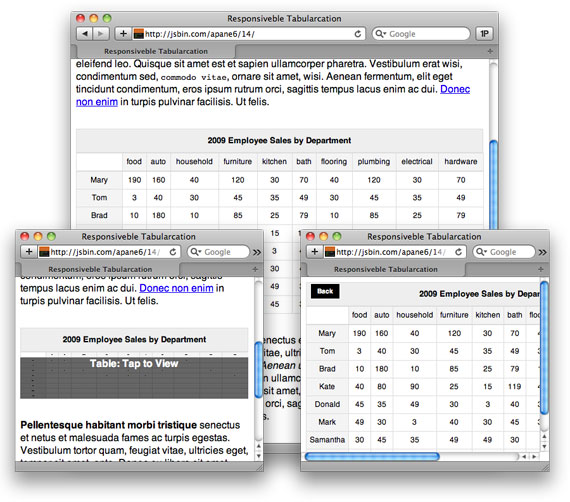The image size is (570, 502).
Task: Open new tab plus in bottom-right window
Action: (x=541, y=269)
